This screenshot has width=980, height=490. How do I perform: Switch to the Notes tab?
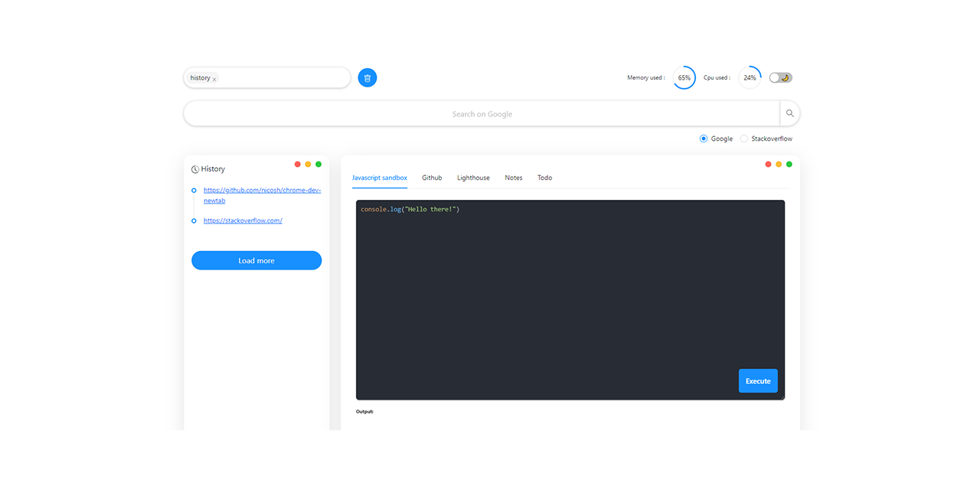[x=513, y=178]
